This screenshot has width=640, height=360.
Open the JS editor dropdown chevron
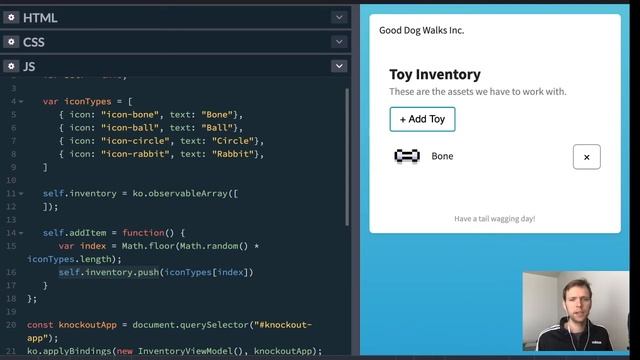coord(339,66)
